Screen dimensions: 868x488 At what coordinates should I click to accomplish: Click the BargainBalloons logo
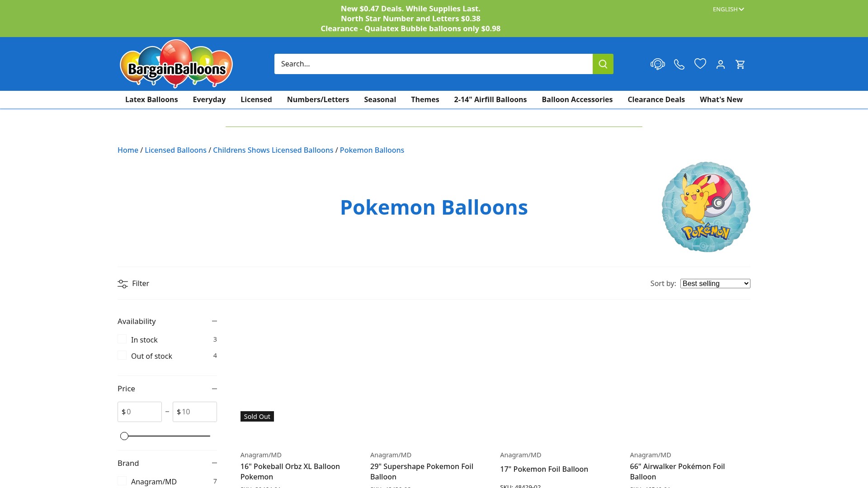[x=176, y=64]
